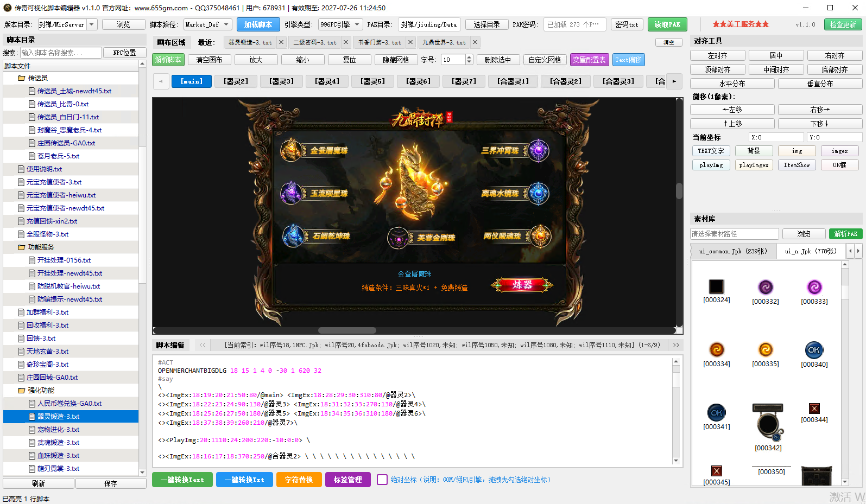The width and height of the screenshot is (866, 504).
Task: Switch to the ui_common.Jpk asset tab
Action: coord(733,251)
